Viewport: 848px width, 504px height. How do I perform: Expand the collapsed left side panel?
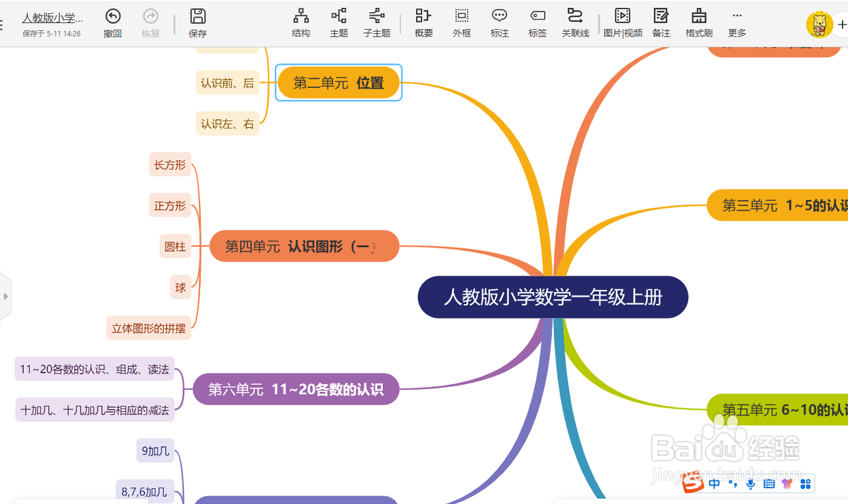coord(7,297)
